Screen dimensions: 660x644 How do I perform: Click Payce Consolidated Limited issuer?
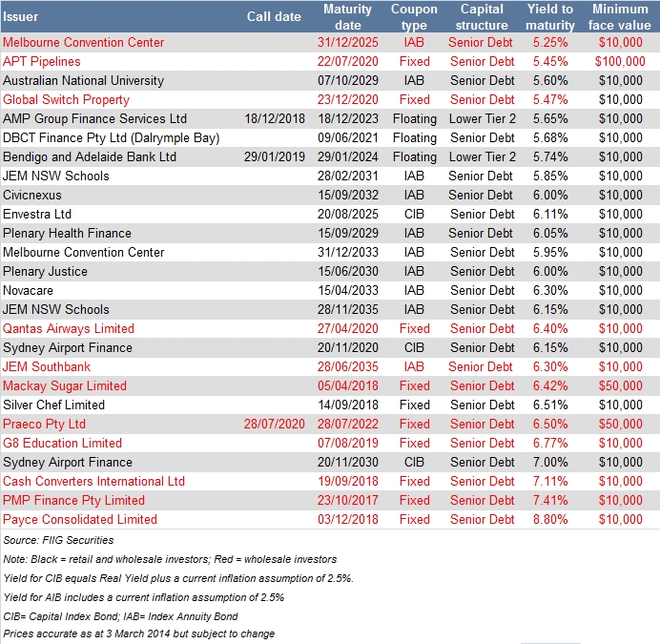(x=80, y=519)
